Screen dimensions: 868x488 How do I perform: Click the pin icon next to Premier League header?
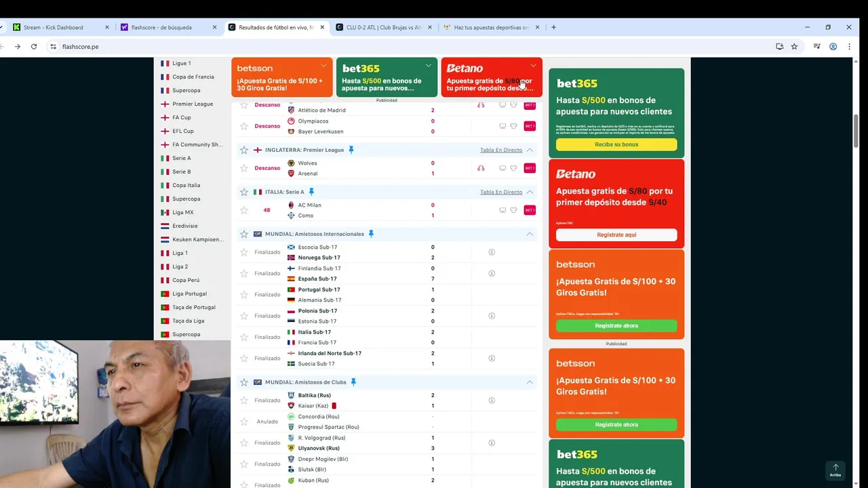pos(351,150)
